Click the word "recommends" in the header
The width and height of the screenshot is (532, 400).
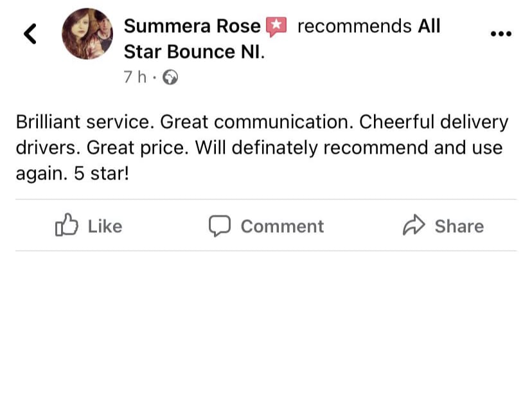pos(354,26)
